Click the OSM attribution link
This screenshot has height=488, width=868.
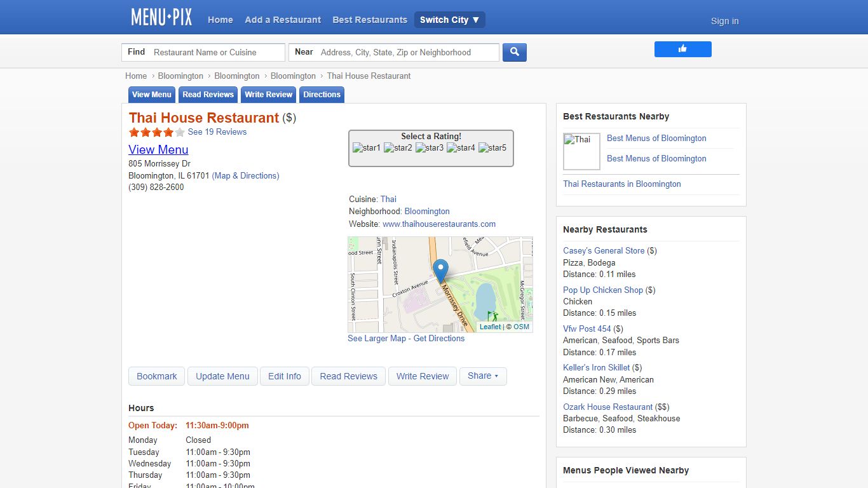pyautogui.click(x=521, y=327)
